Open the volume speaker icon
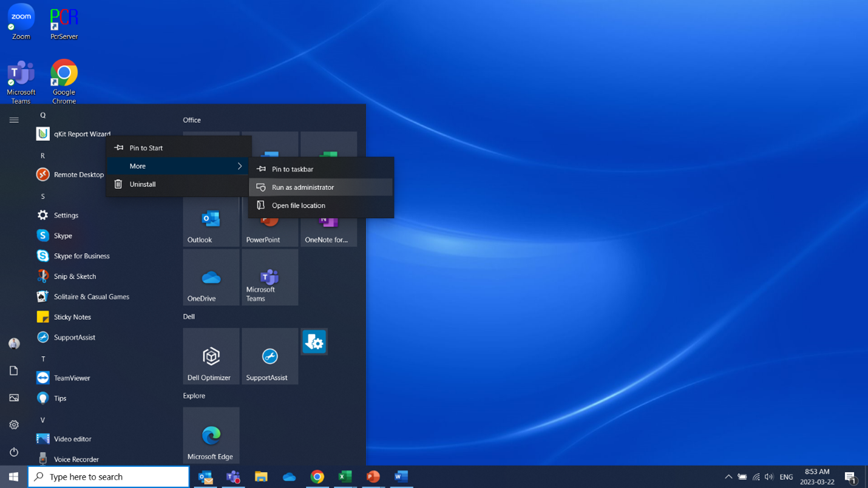Screen dimensions: 868x488 (769, 477)
